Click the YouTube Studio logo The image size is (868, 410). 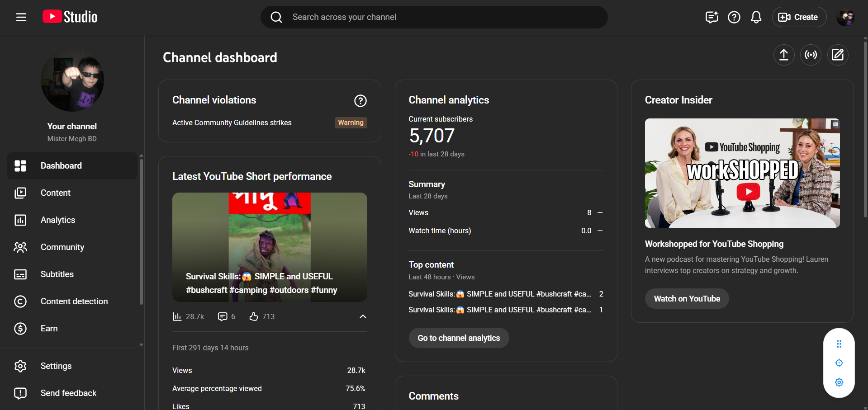click(x=70, y=17)
